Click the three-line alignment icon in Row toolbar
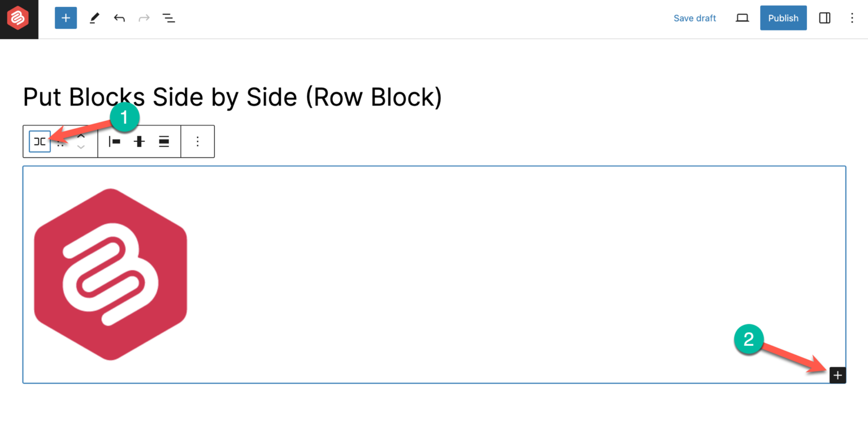 [163, 141]
